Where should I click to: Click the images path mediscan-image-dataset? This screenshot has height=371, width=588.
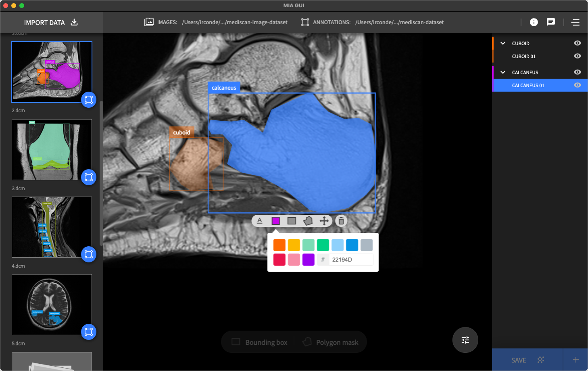pyautogui.click(x=235, y=22)
